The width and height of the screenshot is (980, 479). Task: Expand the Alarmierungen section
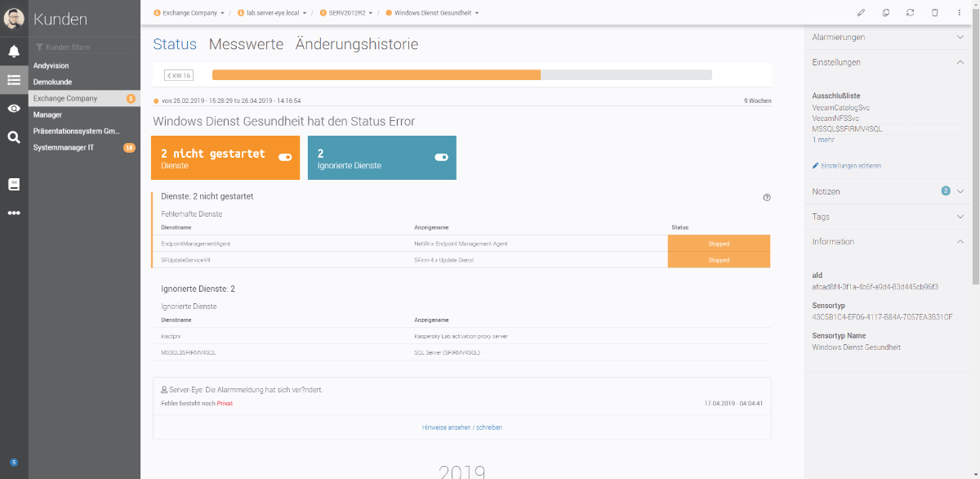(x=960, y=37)
